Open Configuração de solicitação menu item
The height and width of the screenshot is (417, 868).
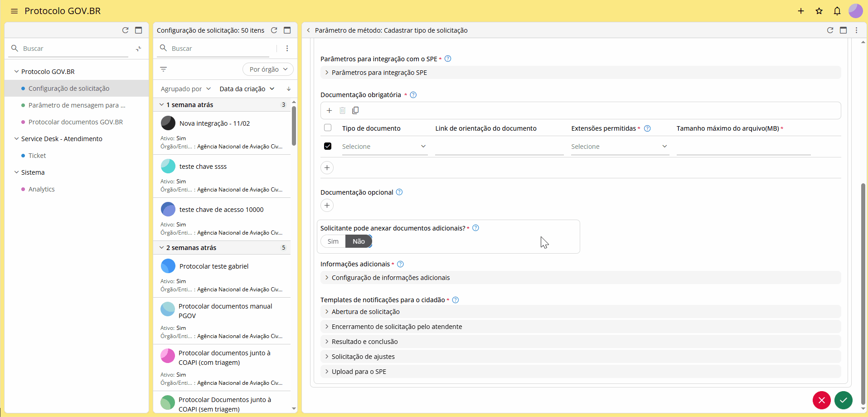(77, 88)
